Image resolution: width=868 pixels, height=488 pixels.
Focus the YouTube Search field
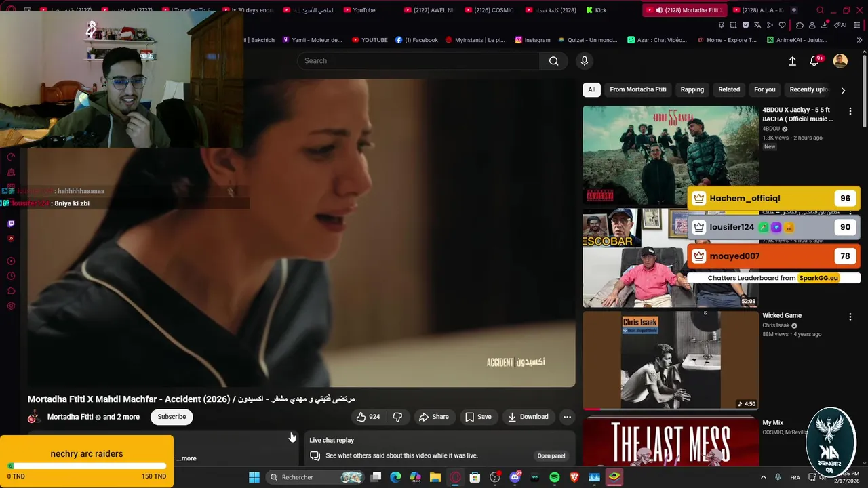(418, 61)
